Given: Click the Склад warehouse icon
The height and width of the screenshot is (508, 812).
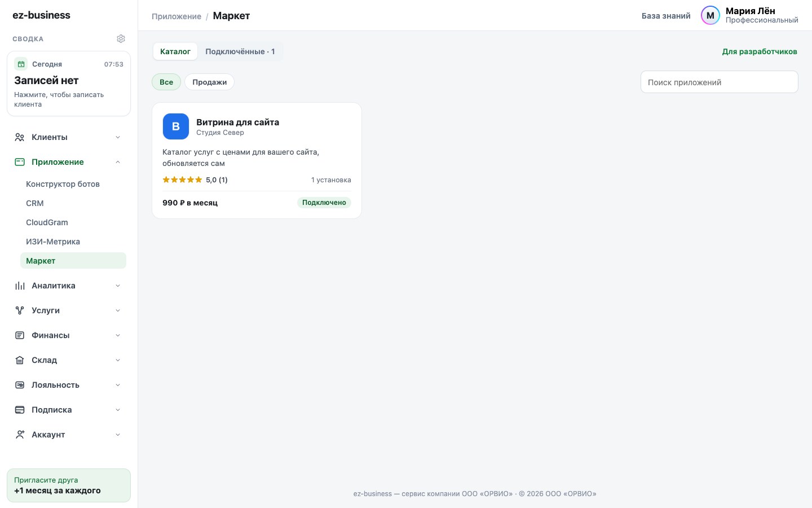Looking at the screenshot, I should (20, 360).
